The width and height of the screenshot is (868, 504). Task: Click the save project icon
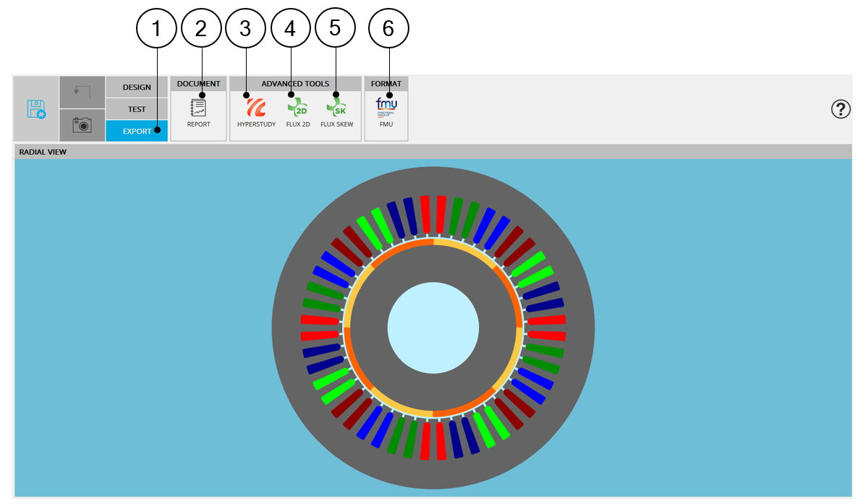(36, 109)
